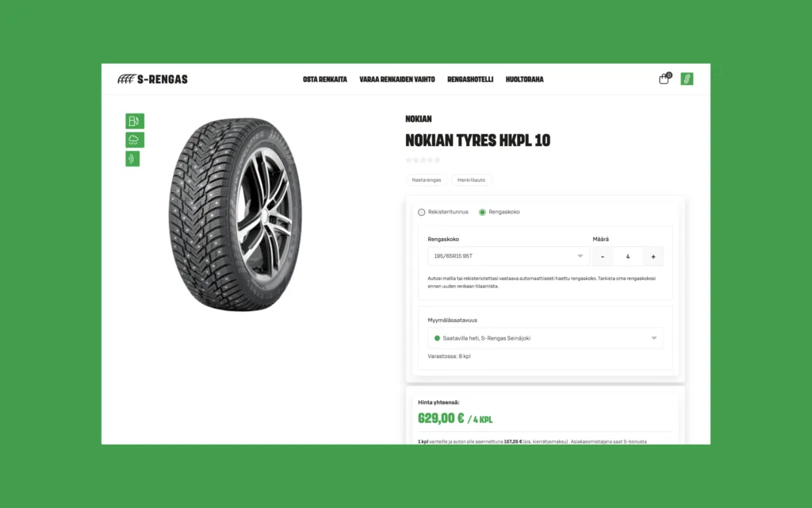Screen dimensions: 812x508
Task: Click the Nokian tyre product image
Action: 236,214
